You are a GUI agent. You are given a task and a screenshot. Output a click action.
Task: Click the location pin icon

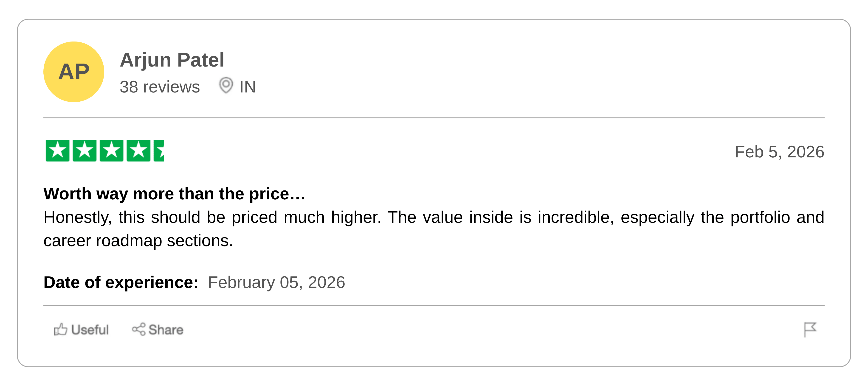pyautogui.click(x=226, y=85)
